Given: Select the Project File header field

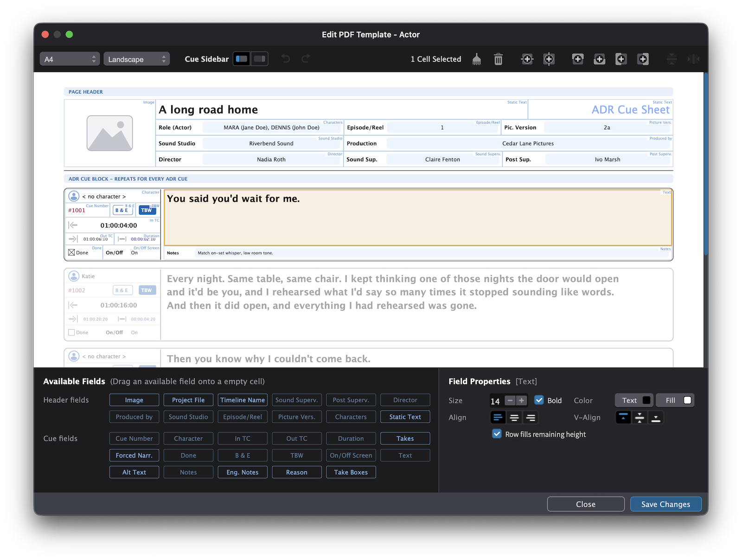Looking at the screenshot, I should pyautogui.click(x=188, y=400).
